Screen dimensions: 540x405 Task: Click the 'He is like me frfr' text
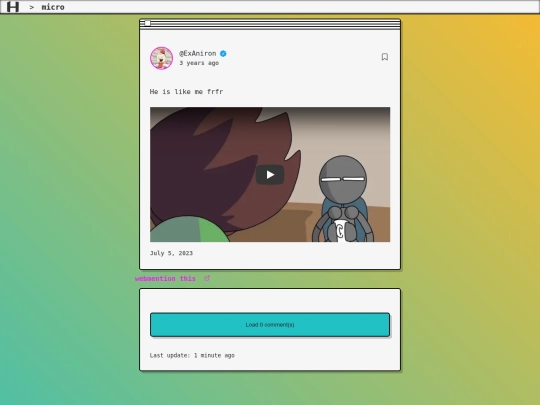point(186,92)
